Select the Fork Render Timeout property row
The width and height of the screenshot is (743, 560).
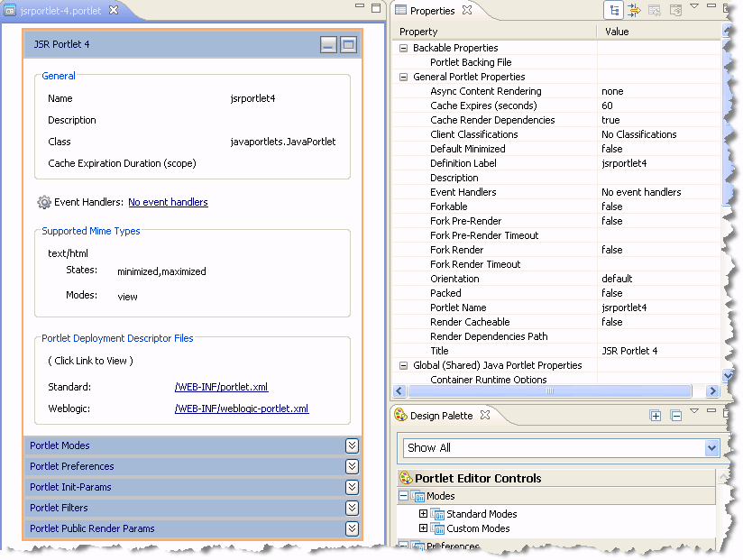(556, 264)
